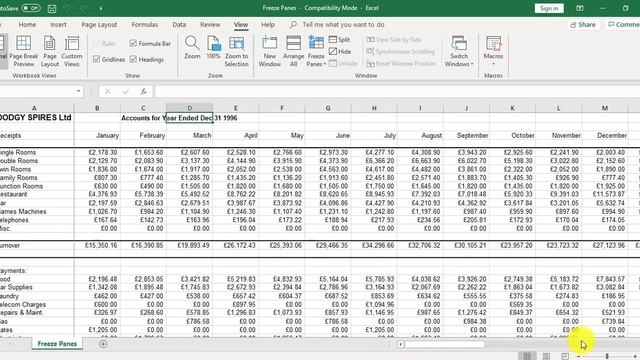Open Macros dropdown
Image resolution: width=640 pixels, height=360 pixels.
pos(493,51)
